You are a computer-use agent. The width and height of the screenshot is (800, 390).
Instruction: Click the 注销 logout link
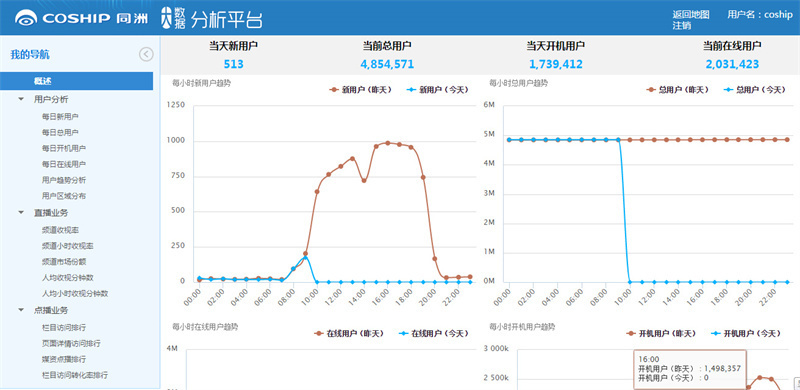tap(682, 26)
